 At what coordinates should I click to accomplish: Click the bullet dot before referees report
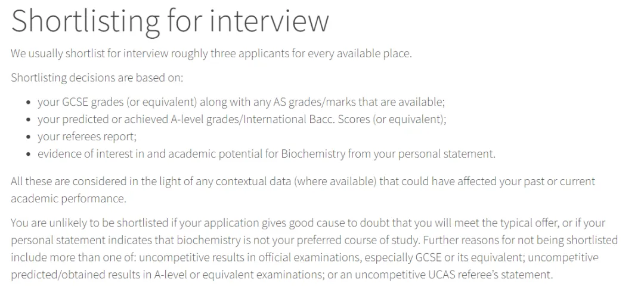point(29,137)
